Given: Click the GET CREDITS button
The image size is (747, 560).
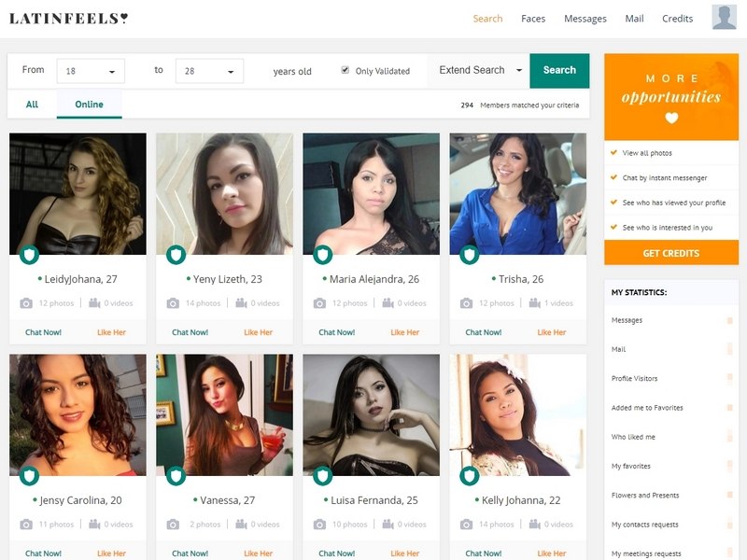Looking at the screenshot, I should pyautogui.click(x=671, y=253).
